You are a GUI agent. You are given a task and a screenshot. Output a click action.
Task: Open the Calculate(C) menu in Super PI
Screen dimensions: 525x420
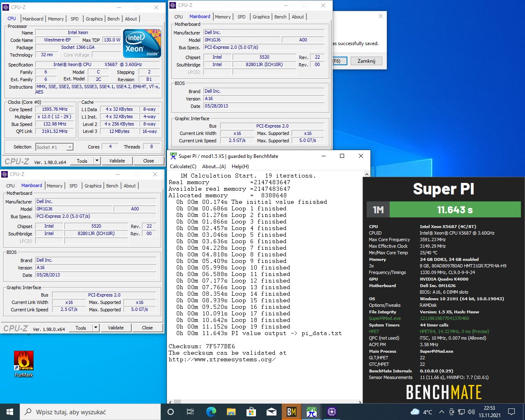coord(183,167)
